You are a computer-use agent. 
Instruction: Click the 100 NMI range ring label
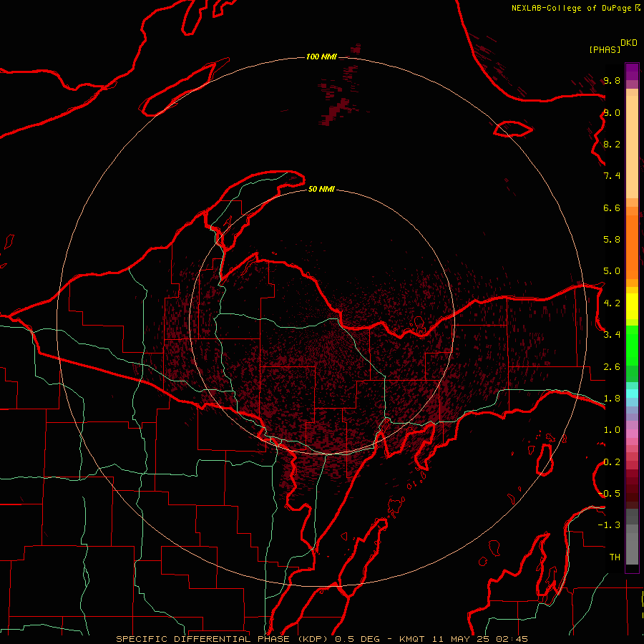tap(321, 57)
